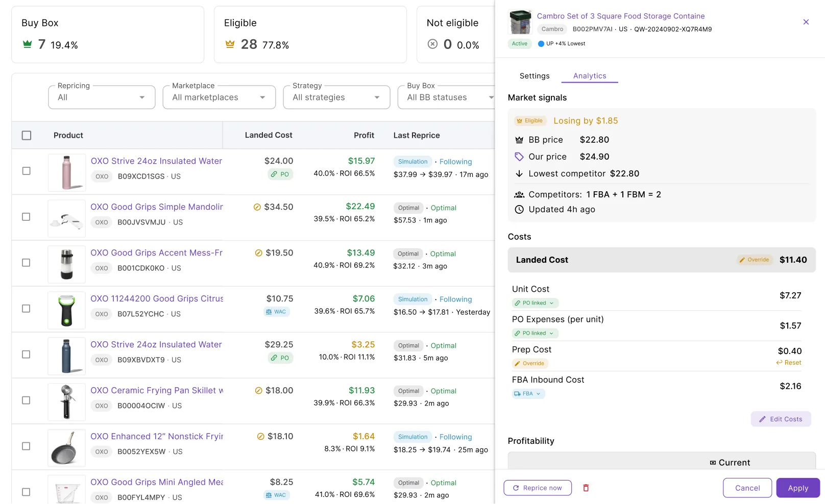Open the Marketplace filter dropdown
The width and height of the screenshot is (825, 504).
point(219,97)
